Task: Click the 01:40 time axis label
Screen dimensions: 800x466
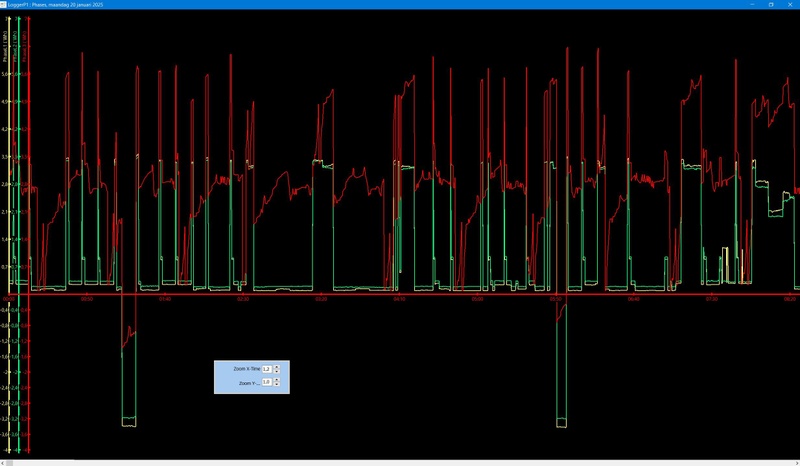Action: tap(165, 299)
